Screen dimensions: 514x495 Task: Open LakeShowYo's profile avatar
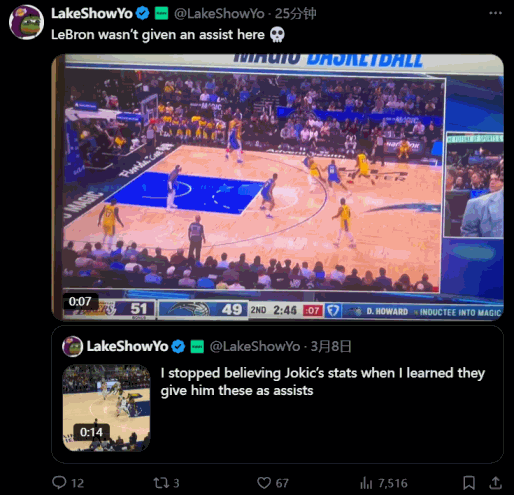[x=26, y=22]
